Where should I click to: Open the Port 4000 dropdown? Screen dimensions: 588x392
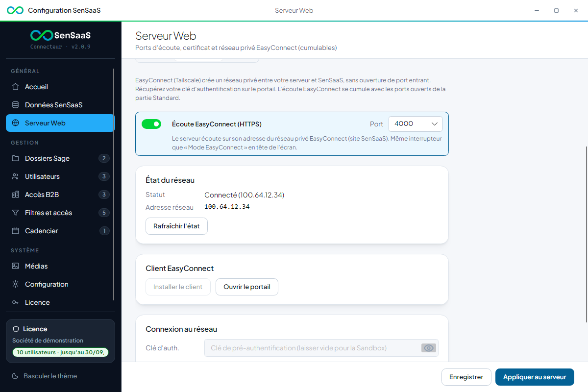tap(416, 124)
